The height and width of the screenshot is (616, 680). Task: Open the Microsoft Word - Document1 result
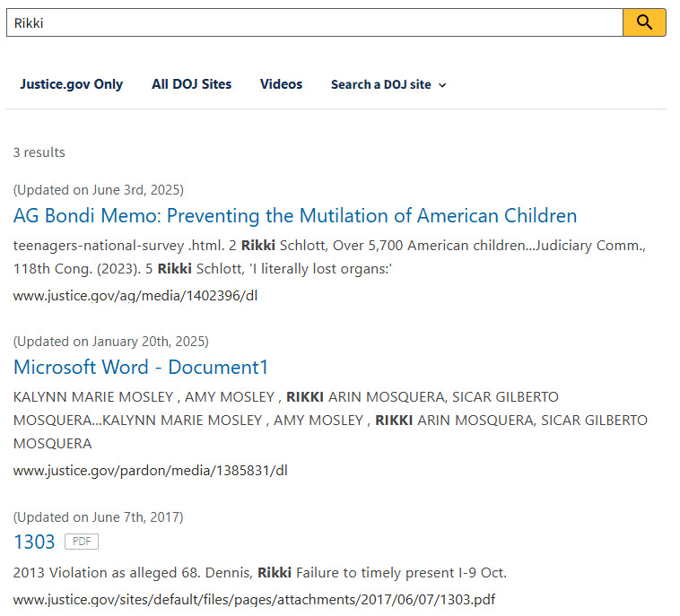pos(141,368)
